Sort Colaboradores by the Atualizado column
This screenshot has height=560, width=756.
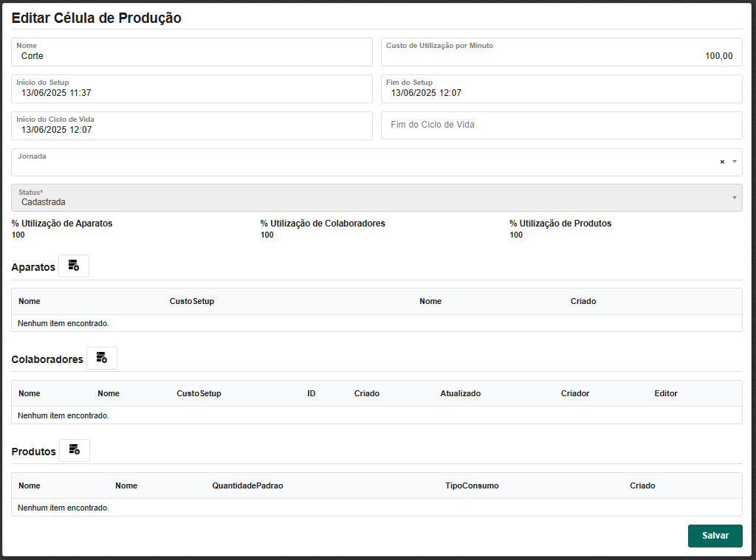coord(460,394)
